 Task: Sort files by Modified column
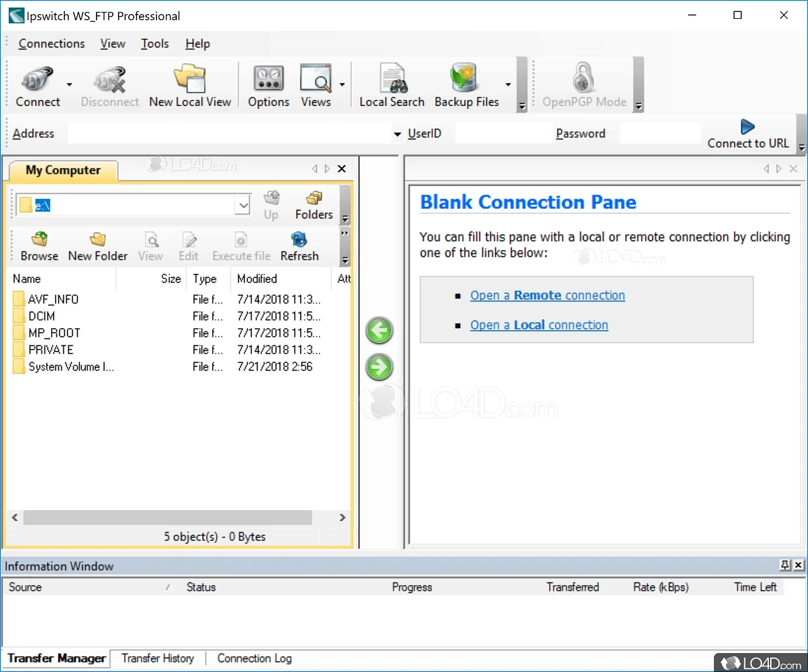[281, 278]
